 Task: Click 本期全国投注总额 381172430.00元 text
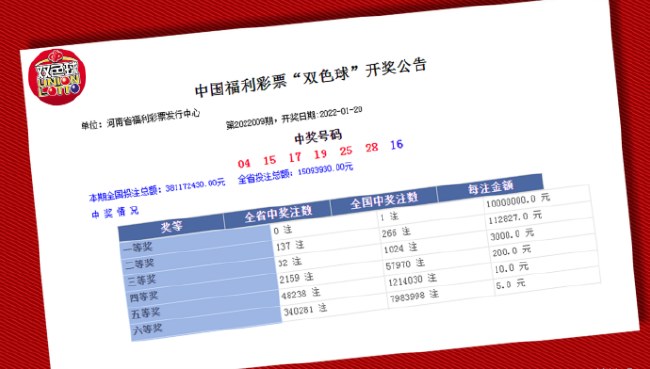157,189
